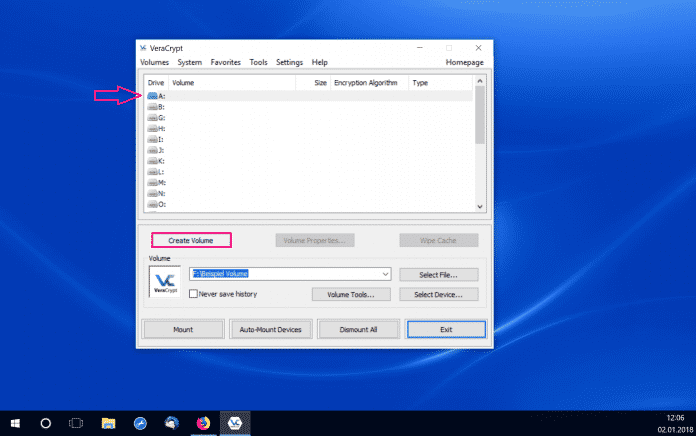The width and height of the screenshot is (696, 436).
Task: Select the H: drive slot icon
Action: (153, 128)
